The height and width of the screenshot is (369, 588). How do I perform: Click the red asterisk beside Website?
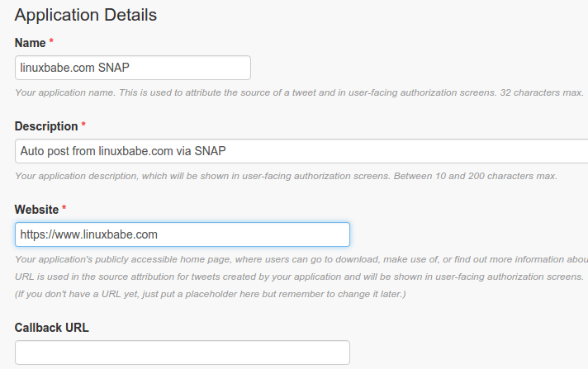click(64, 209)
